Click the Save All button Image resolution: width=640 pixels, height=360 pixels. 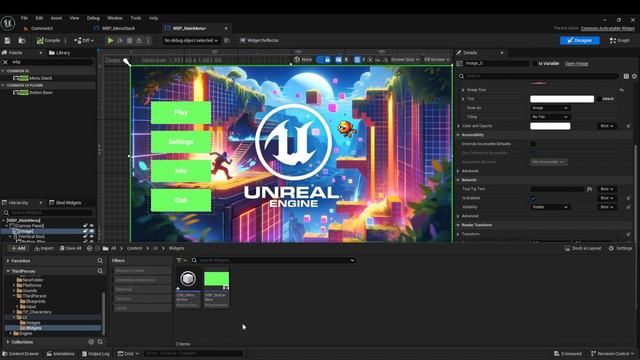click(71, 248)
